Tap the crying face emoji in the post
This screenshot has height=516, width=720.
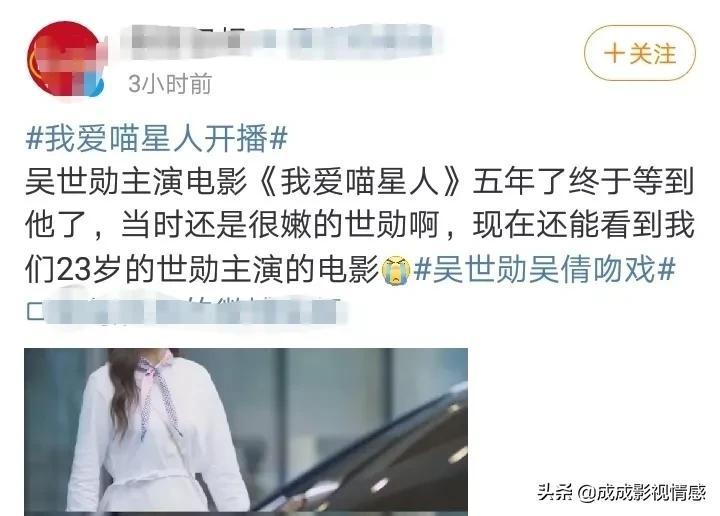pyautogui.click(x=396, y=270)
